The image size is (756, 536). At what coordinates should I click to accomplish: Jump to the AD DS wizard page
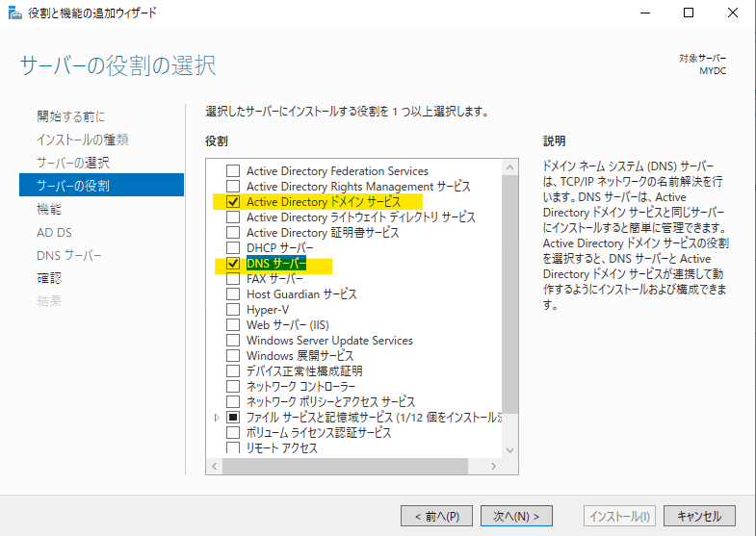tap(54, 232)
